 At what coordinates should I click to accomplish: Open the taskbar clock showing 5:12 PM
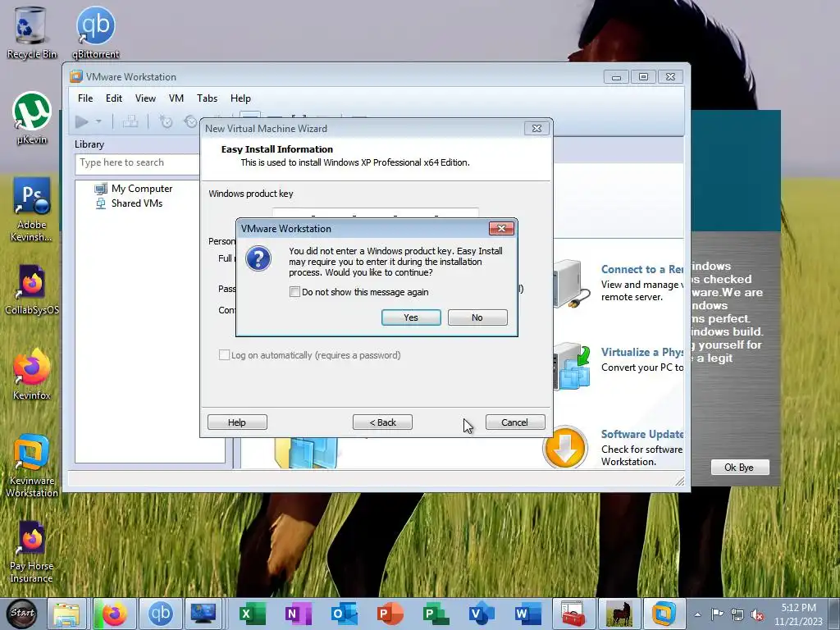coord(798,614)
